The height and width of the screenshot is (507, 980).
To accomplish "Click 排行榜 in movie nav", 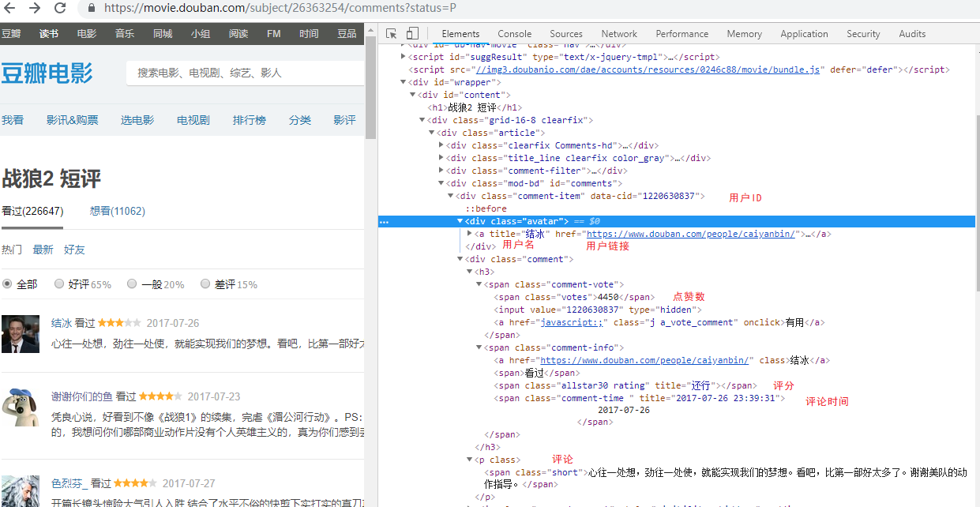I will (x=250, y=120).
